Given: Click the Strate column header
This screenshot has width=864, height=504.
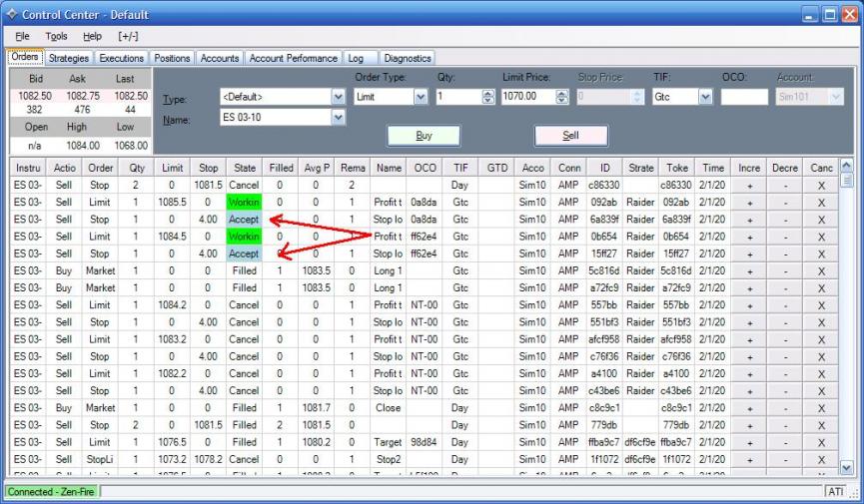Looking at the screenshot, I should click(x=641, y=168).
